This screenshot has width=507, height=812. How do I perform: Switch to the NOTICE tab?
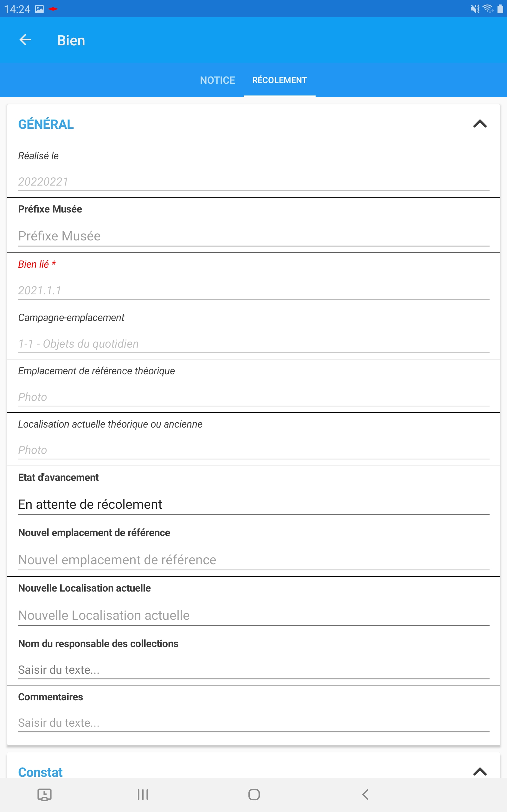217,80
